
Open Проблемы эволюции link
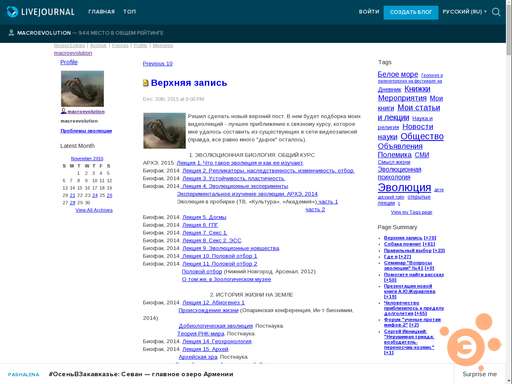[86, 131]
